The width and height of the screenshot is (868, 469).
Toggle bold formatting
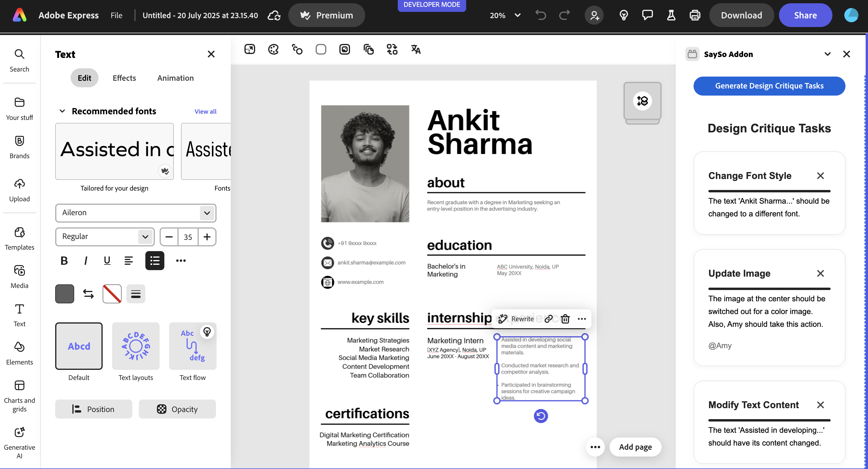tap(64, 260)
